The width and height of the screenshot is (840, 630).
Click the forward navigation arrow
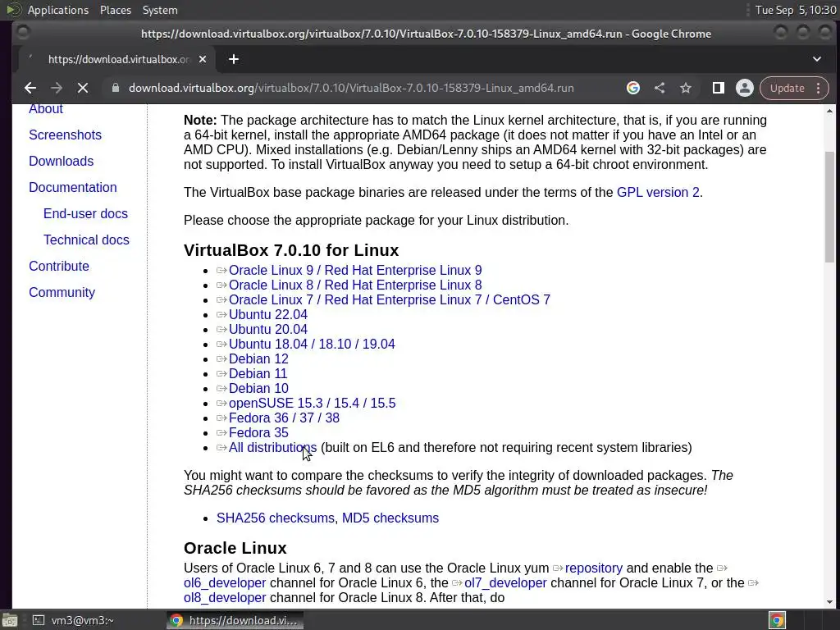point(57,88)
